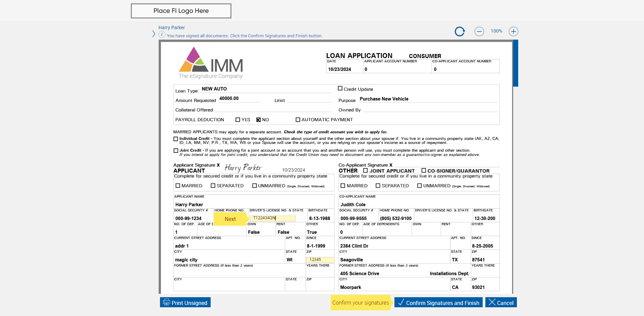This screenshot has width=644, height=316.
Task: Click the Confirm your signatures hint
Action: point(361,303)
